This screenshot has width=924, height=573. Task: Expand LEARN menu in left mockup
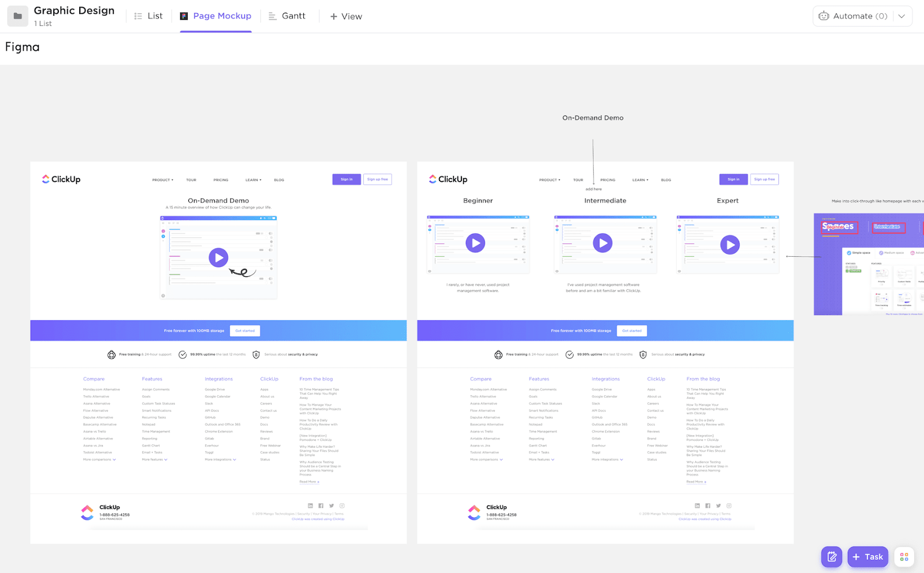click(x=254, y=180)
